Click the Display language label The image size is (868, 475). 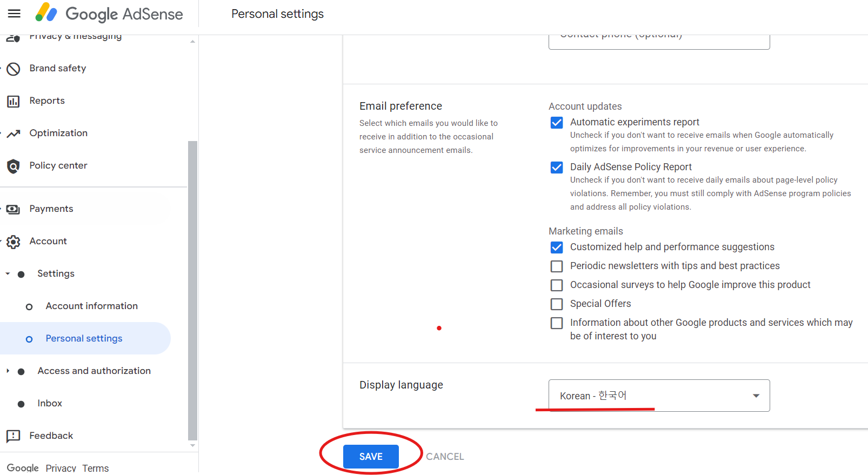click(x=401, y=385)
